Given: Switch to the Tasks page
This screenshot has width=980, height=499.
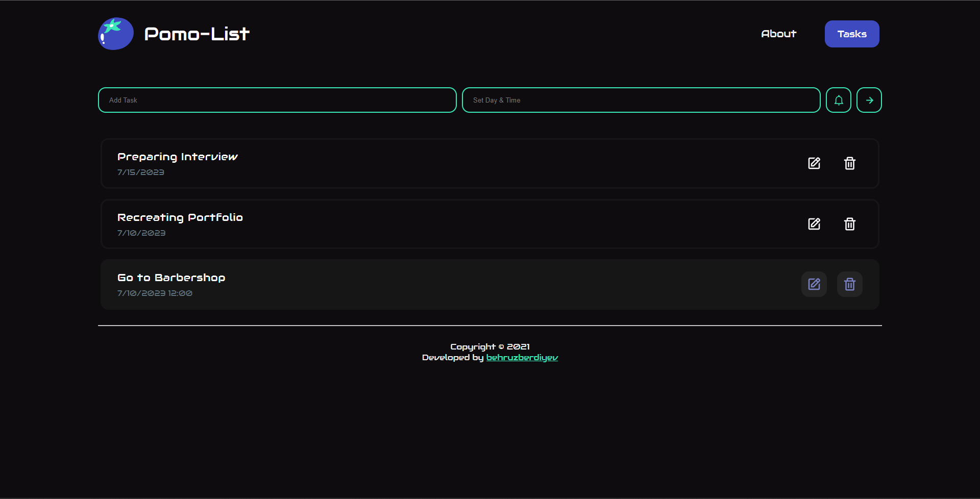Looking at the screenshot, I should point(851,34).
